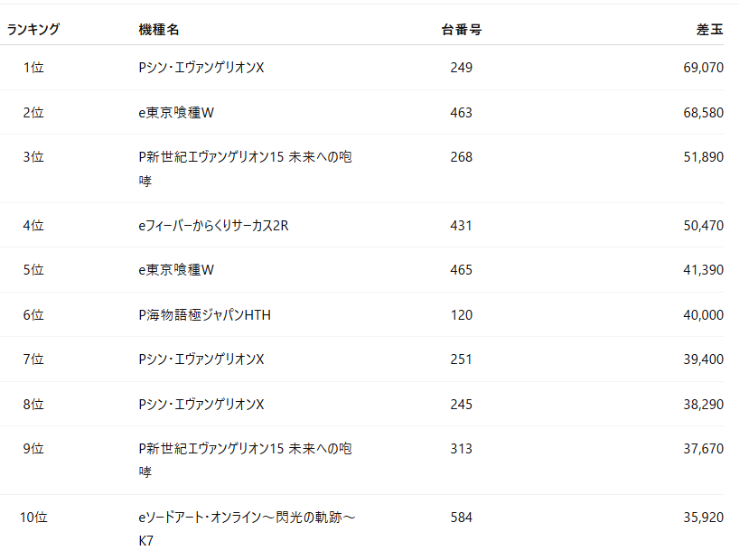Select the 1位 Pシン・エヴァンゲリオンX row name
The height and width of the screenshot is (560, 739).
pos(201,68)
